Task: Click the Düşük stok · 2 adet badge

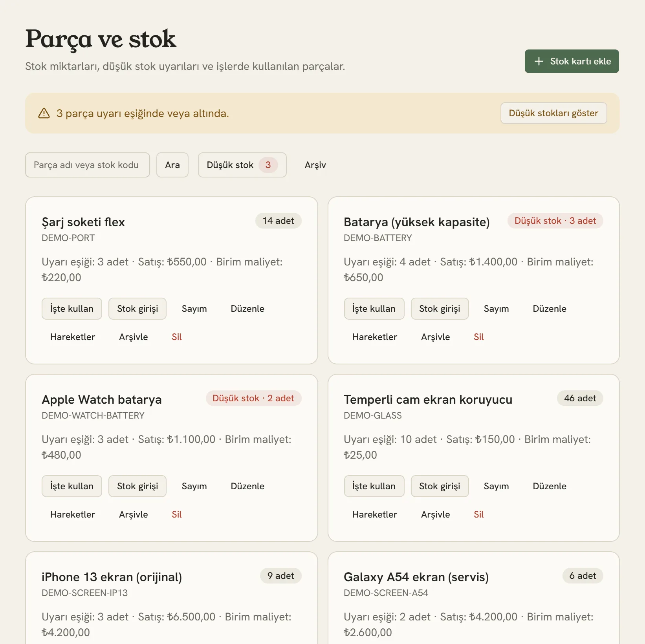Action: (253, 398)
